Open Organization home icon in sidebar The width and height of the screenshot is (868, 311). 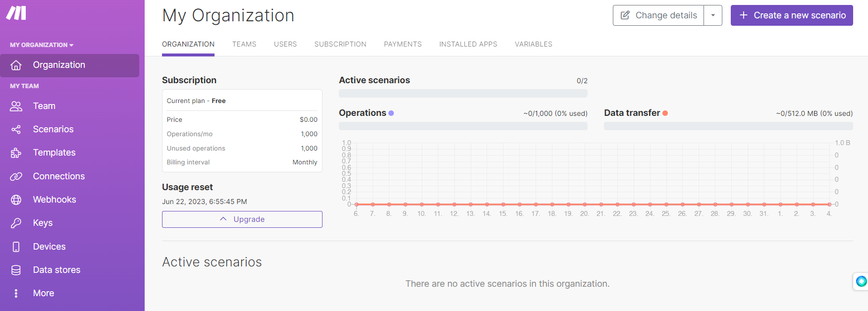click(x=16, y=65)
